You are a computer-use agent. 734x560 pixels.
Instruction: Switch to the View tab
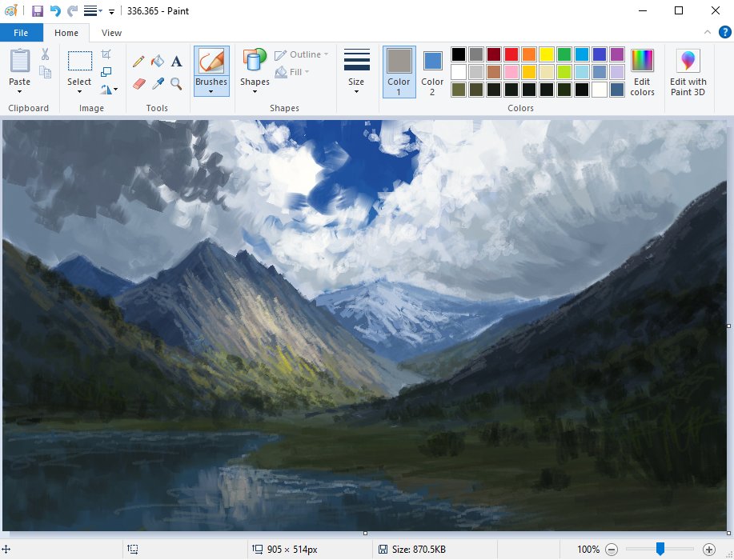[111, 33]
